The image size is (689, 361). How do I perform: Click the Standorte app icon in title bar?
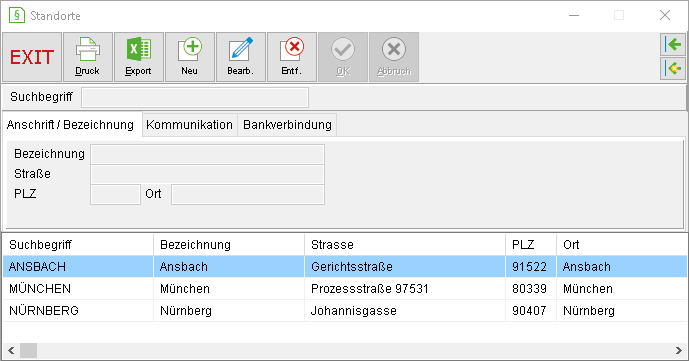point(17,15)
